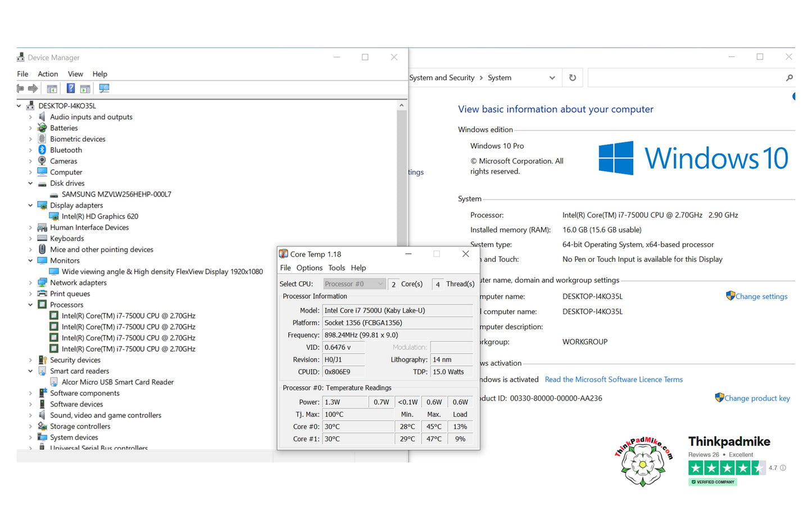This screenshot has height=510, width=812.
Task: Click System breadcrumb in address bar
Action: pyautogui.click(x=500, y=78)
